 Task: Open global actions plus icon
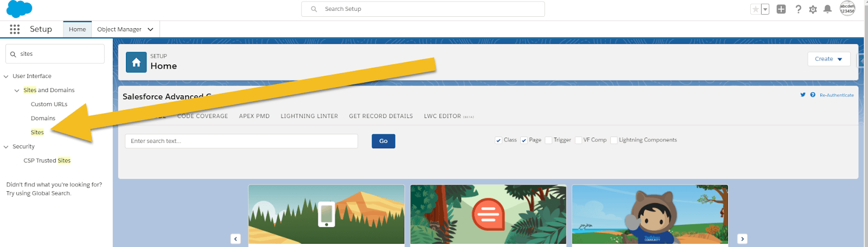coord(781,9)
